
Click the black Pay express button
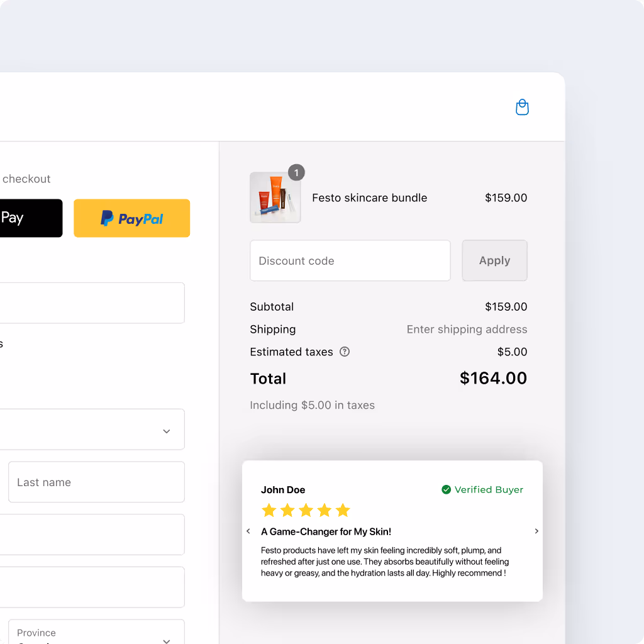coord(31,218)
